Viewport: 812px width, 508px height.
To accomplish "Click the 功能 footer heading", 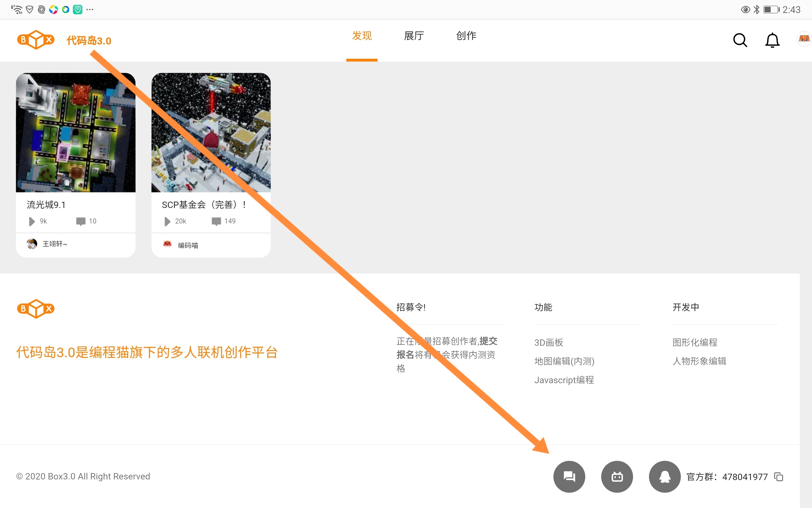I will (543, 307).
